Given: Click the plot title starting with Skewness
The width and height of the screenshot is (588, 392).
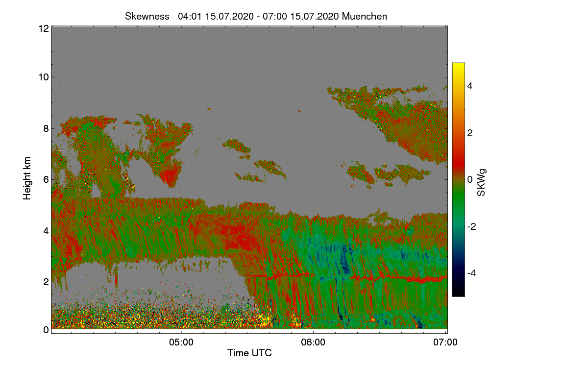Looking at the screenshot, I should click(x=256, y=16).
